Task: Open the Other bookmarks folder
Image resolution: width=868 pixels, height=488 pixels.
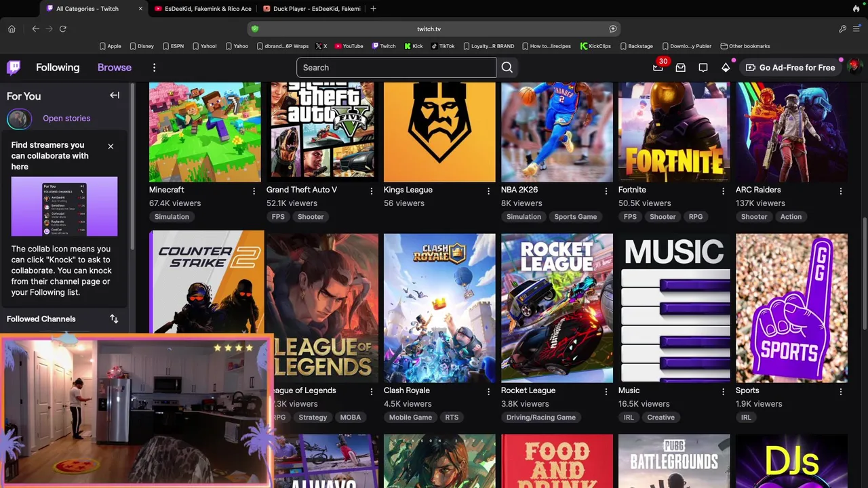Action: [x=745, y=46]
